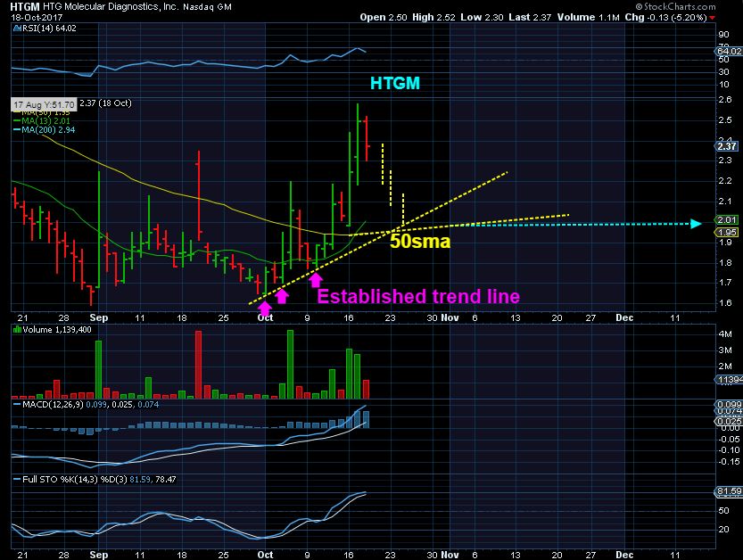743x560 pixels.
Task: Click the 64.02 RSI value tag on axis
Action: tap(729, 51)
